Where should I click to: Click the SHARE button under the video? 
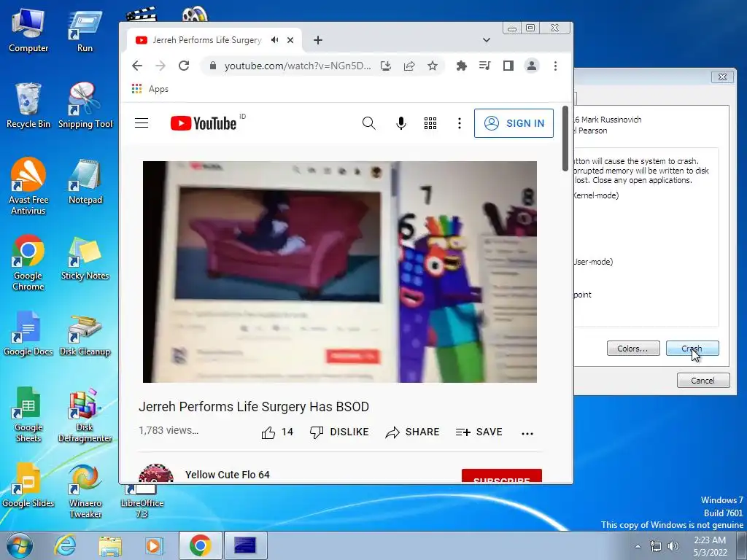[x=413, y=432]
